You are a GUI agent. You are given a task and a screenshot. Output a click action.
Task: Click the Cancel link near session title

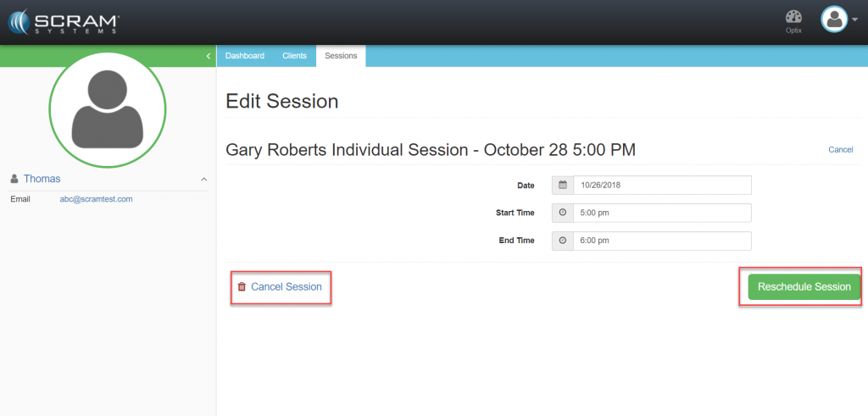click(x=840, y=150)
